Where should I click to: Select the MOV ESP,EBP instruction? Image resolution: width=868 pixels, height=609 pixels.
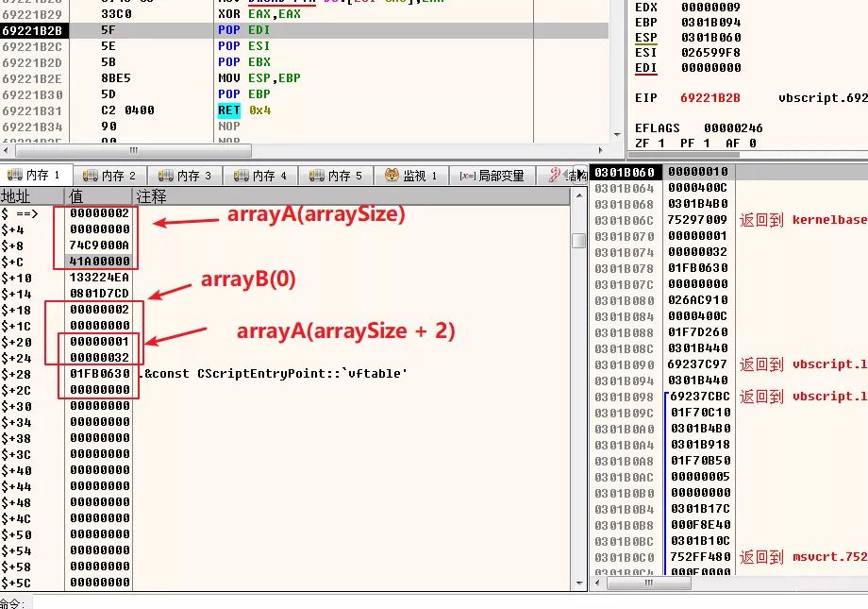point(259,78)
